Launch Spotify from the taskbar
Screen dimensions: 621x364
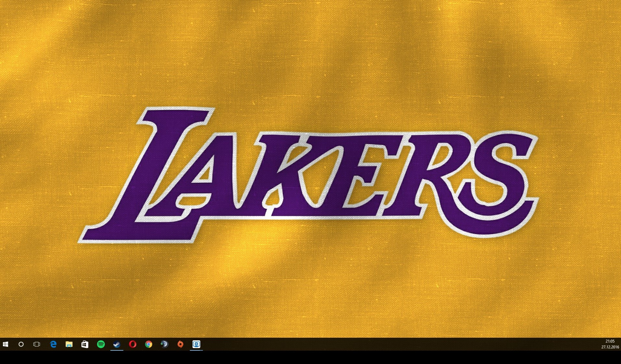pos(101,344)
